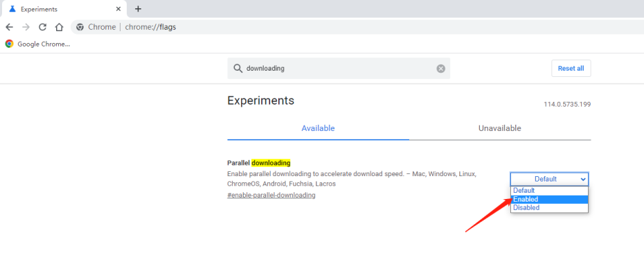
Task: Click the Chrome site info icon in address bar
Action: (80, 27)
